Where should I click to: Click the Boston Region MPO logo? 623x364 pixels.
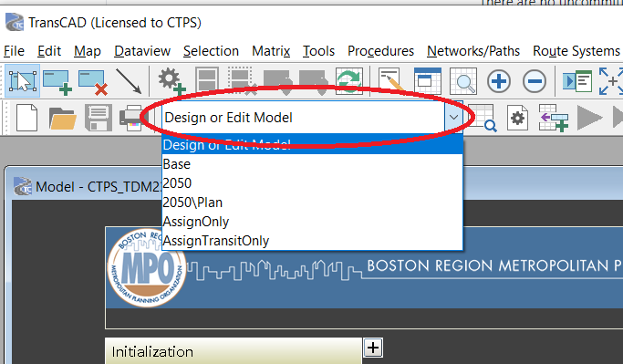coord(147,268)
